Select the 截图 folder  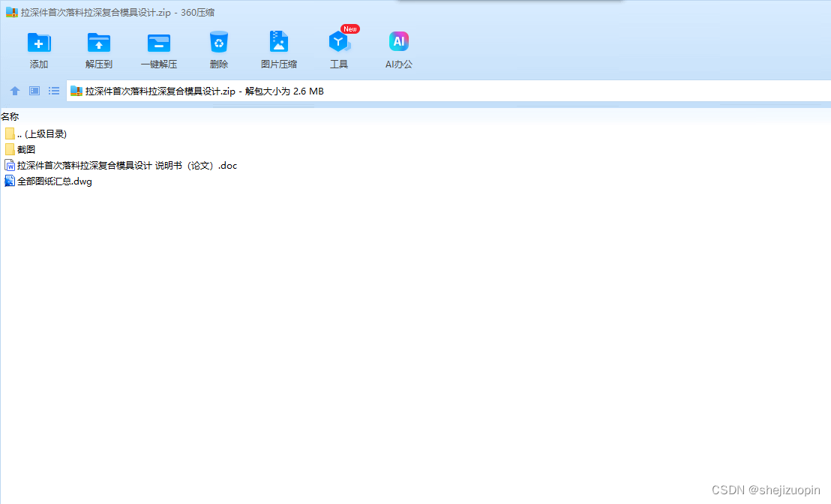[x=20, y=150]
